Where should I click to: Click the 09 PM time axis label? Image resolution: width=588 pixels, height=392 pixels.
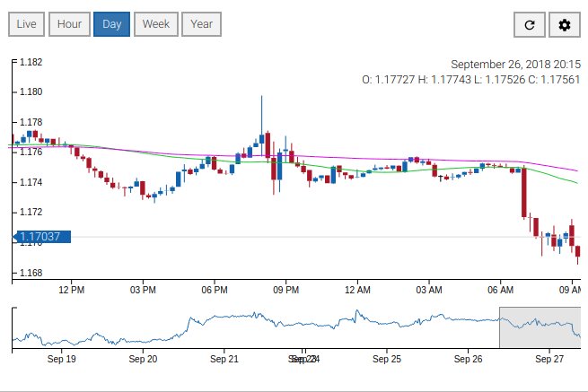(286, 290)
